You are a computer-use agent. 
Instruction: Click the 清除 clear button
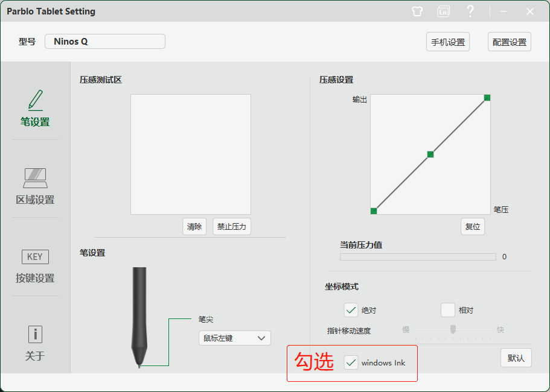coord(194,227)
